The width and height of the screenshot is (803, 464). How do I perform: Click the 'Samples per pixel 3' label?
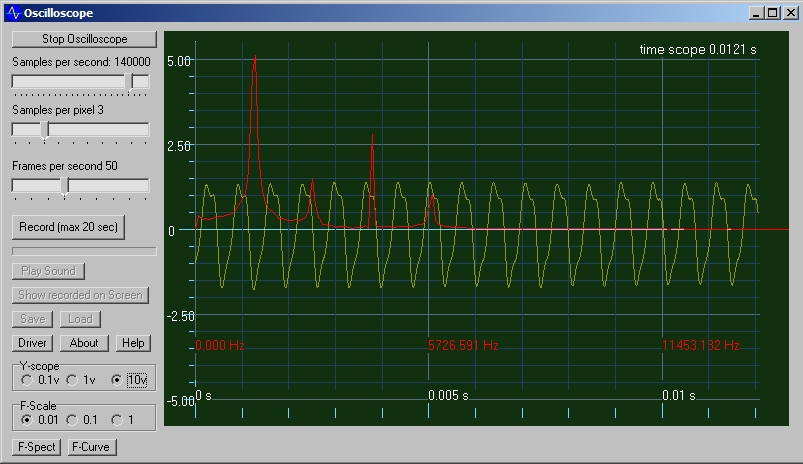pyautogui.click(x=58, y=110)
